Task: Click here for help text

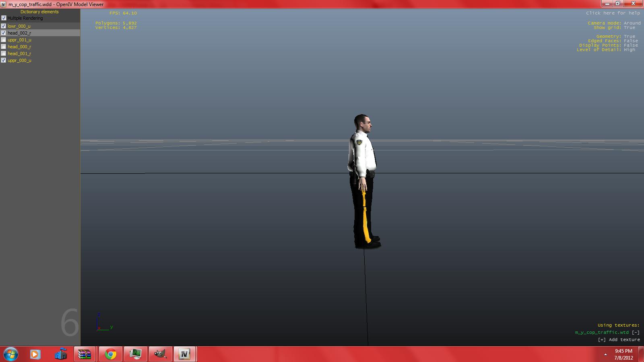Action: tap(613, 13)
